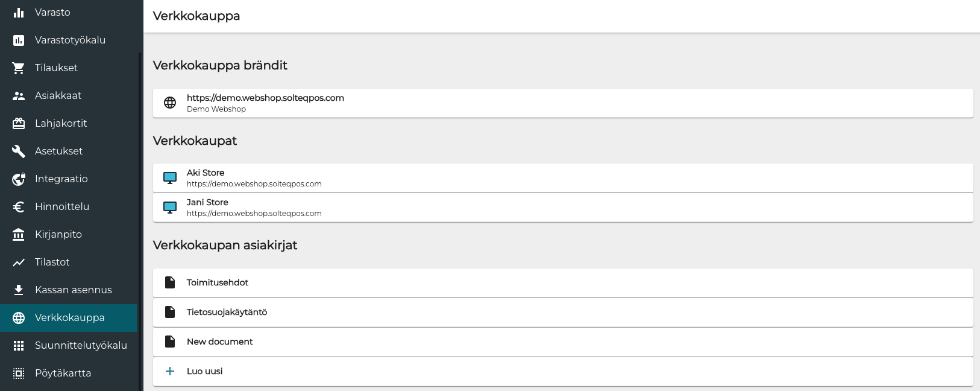This screenshot has height=391, width=980.
Task: Click the euro icon for Hinnoittelu
Action: point(19,207)
